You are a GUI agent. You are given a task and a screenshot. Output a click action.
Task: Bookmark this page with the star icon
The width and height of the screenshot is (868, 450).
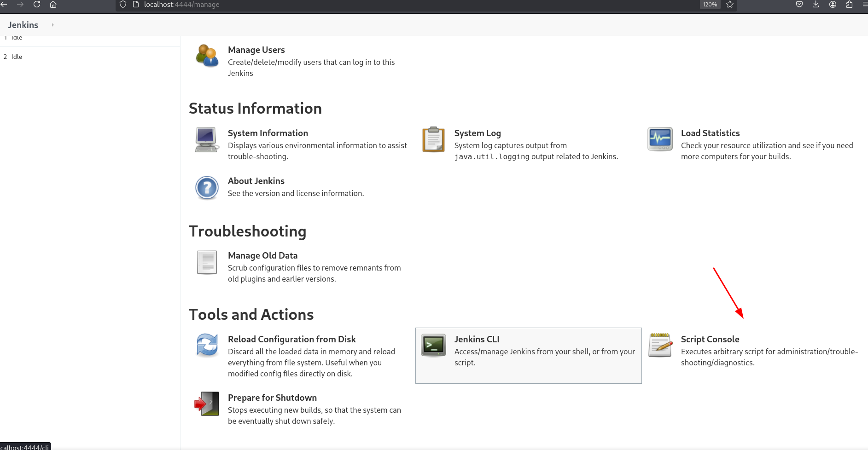click(730, 5)
